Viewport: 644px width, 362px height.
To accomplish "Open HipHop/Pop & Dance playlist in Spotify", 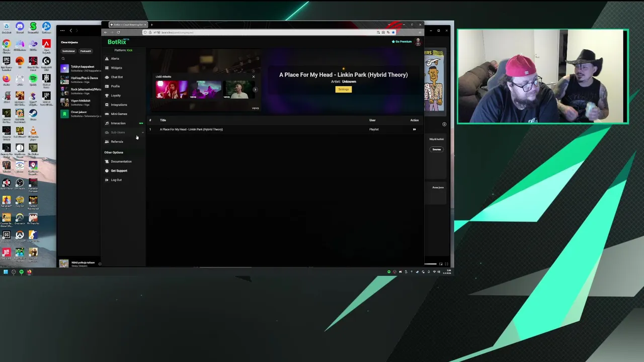I will [x=80, y=79].
